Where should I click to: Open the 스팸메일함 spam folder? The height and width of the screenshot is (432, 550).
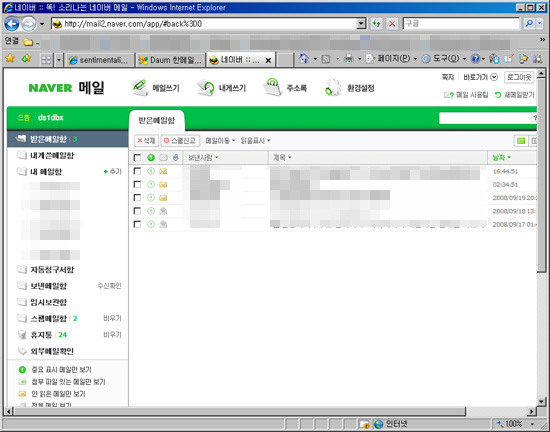(x=48, y=319)
